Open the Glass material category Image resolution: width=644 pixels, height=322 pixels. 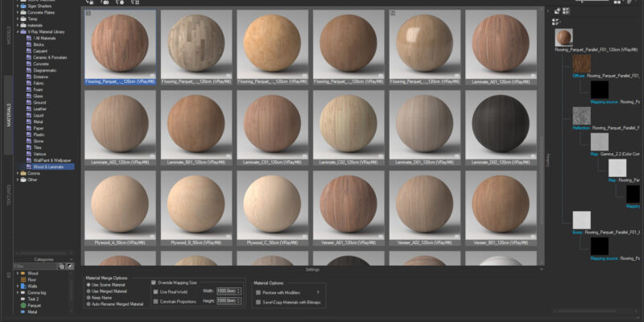click(x=38, y=96)
